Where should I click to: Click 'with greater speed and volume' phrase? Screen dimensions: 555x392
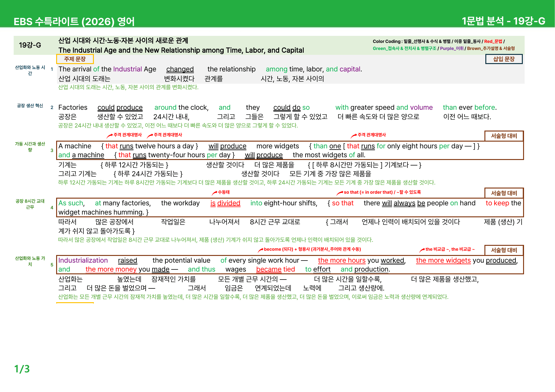pyautogui.click(x=384, y=108)
